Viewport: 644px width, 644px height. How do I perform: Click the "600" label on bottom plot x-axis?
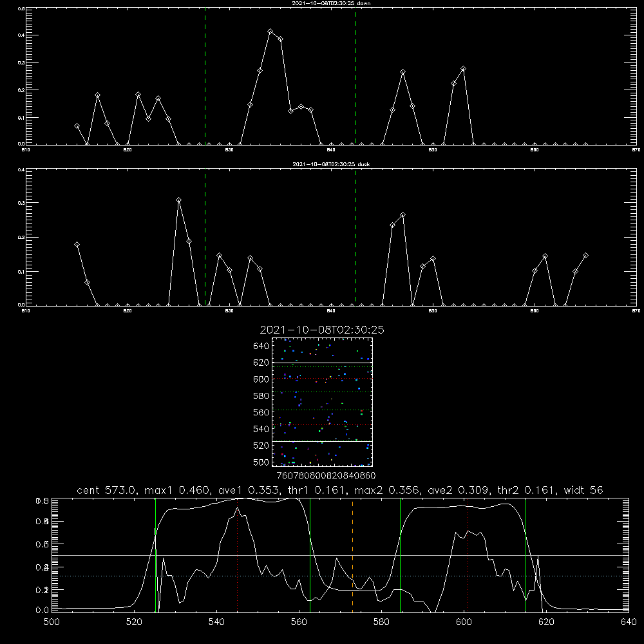[x=464, y=622]
